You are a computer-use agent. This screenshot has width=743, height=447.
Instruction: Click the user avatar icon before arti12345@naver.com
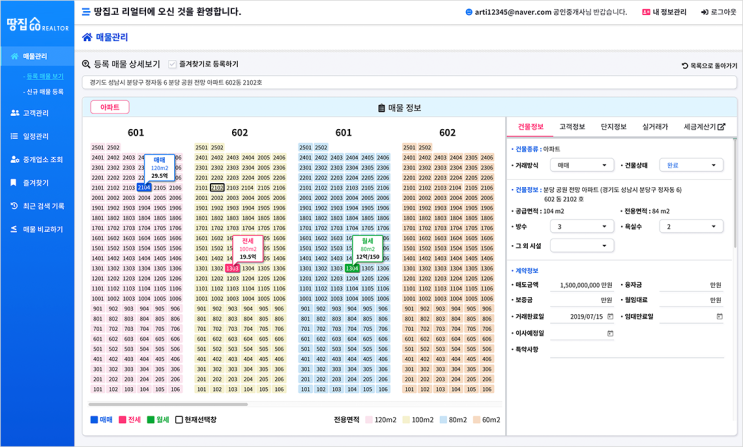469,12
